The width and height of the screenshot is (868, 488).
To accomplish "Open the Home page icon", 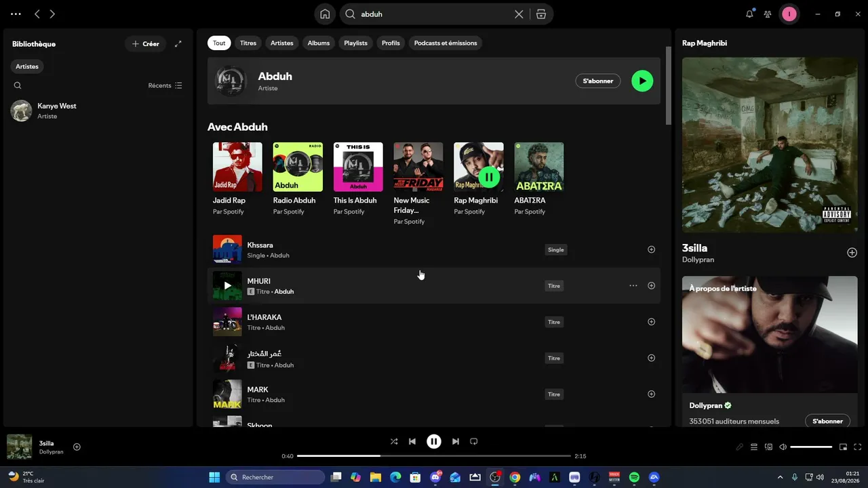I will [325, 14].
